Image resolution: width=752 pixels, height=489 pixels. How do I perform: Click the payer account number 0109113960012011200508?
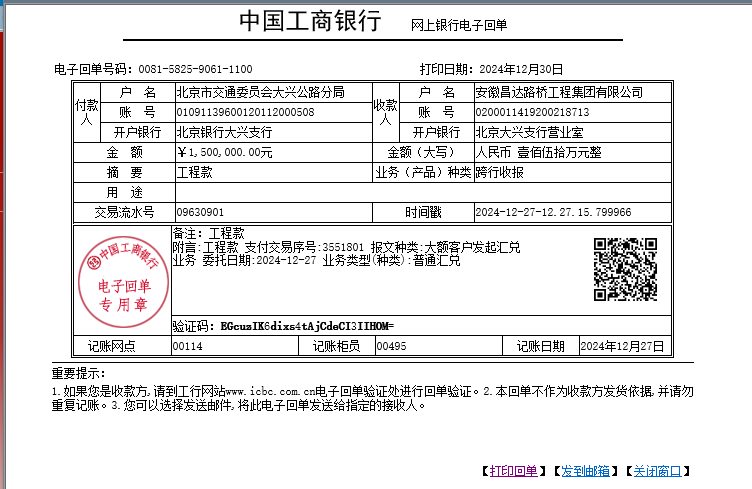click(x=245, y=112)
